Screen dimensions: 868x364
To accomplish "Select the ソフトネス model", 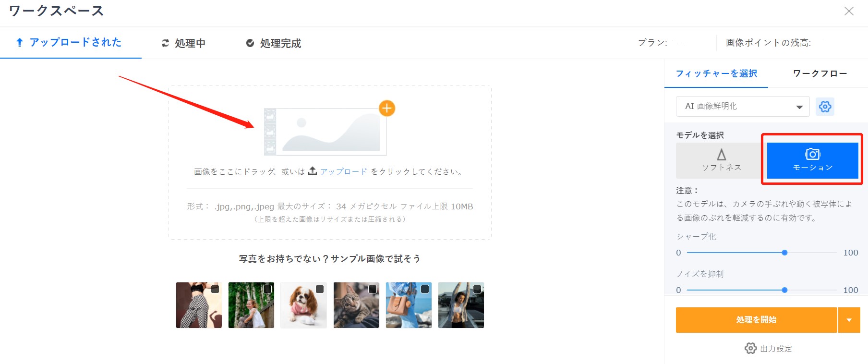I will click(x=721, y=160).
